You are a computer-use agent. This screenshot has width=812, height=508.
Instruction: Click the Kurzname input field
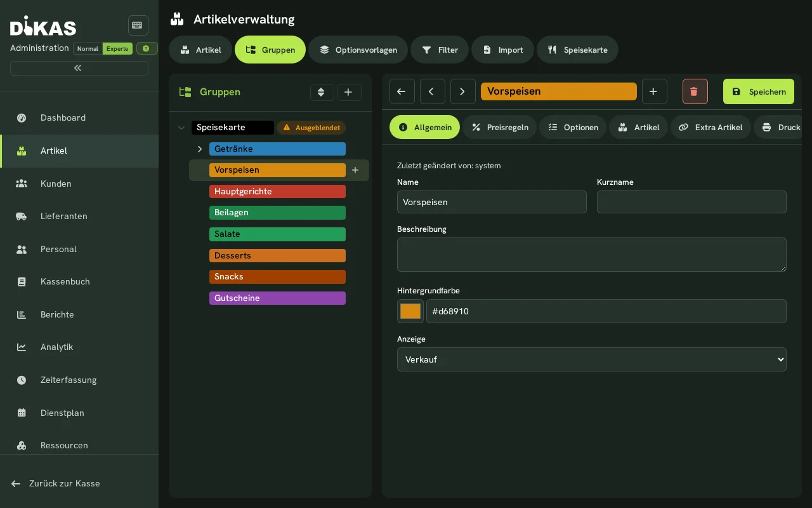click(691, 202)
